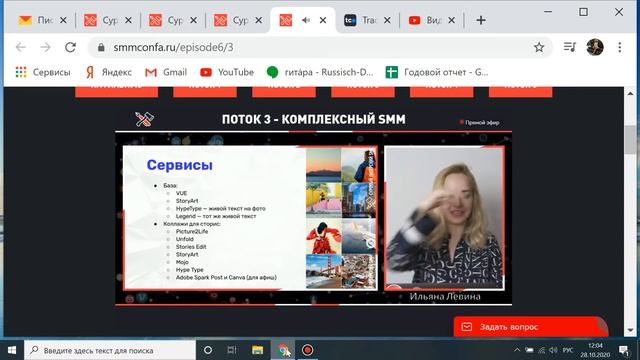This screenshot has height=360, width=640.
Task: Click the page scrollbar up arrow
Action: tap(630, 93)
